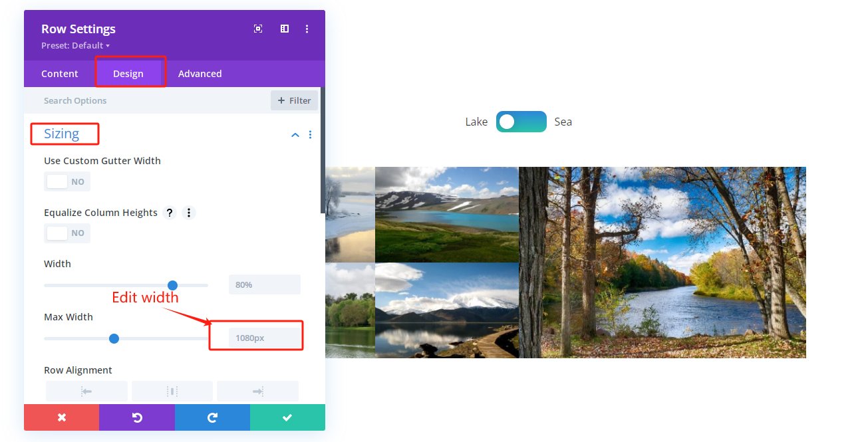This screenshot has width=868, height=442.
Task: Collapse the Sizing section using its chevron
Action: [x=295, y=135]
